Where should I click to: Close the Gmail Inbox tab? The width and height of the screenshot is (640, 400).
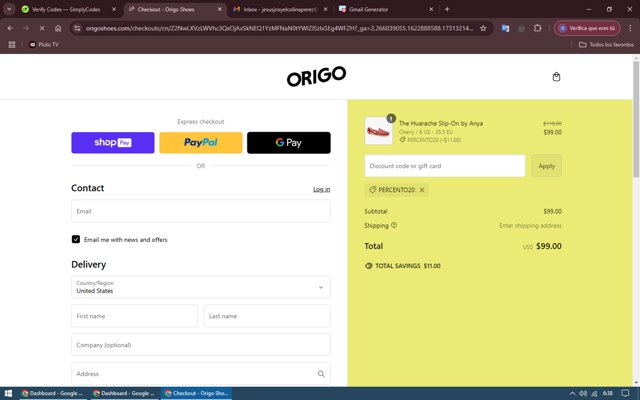click(325, 9)
